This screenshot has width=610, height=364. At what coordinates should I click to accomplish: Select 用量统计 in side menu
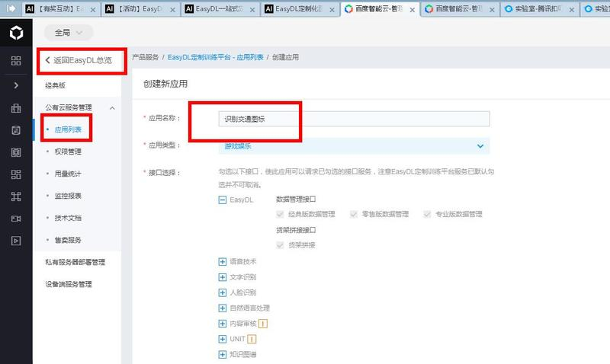pos(68,174)
